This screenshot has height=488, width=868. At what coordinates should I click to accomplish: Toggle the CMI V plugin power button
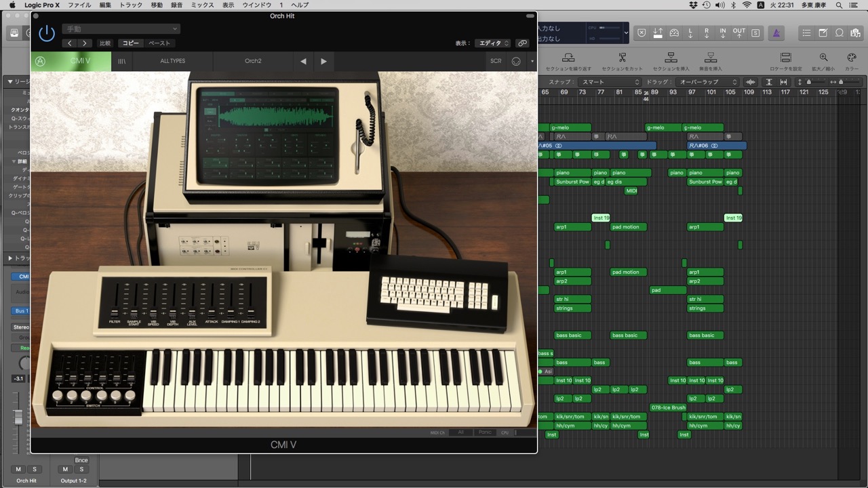[x=47, y=33]
